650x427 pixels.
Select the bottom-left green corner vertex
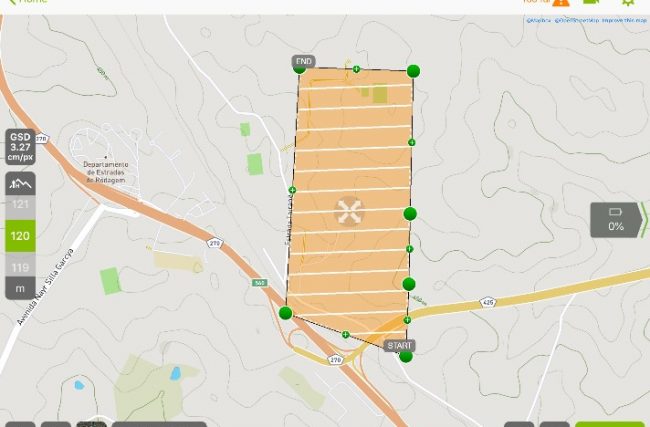286,313
